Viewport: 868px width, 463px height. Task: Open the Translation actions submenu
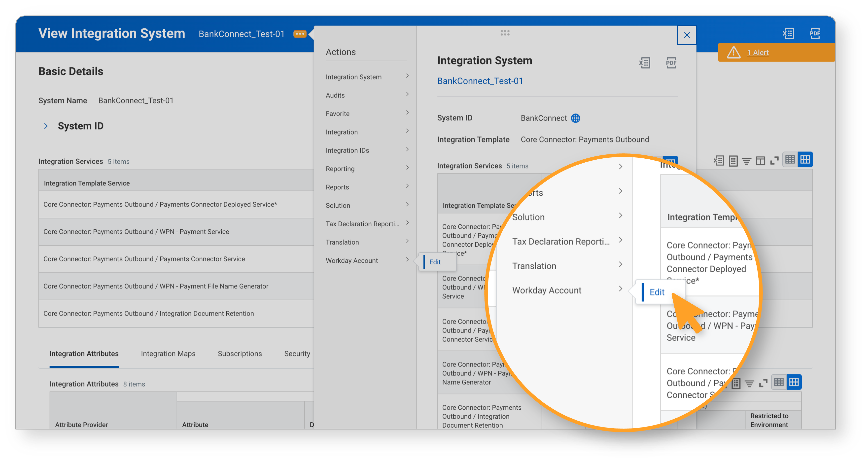(x=367, y=242)
